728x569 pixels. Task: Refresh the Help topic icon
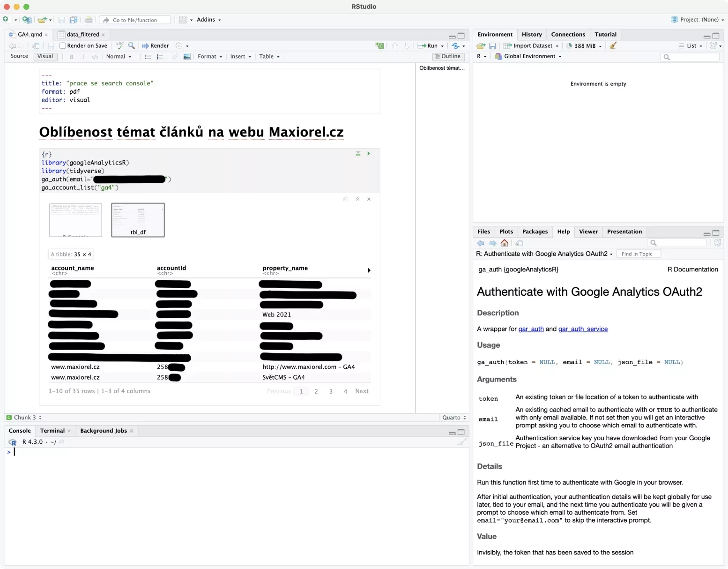717,243
